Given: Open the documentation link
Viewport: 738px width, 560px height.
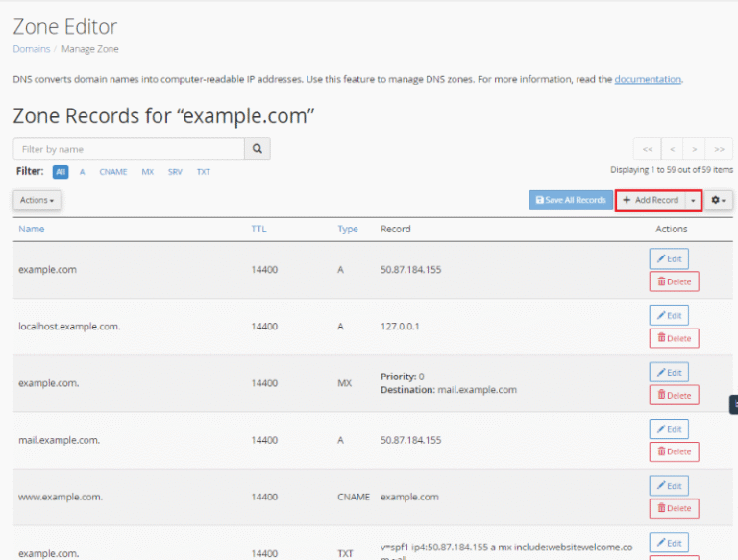Looking at the screenshot, I should [x=648, y=79].
